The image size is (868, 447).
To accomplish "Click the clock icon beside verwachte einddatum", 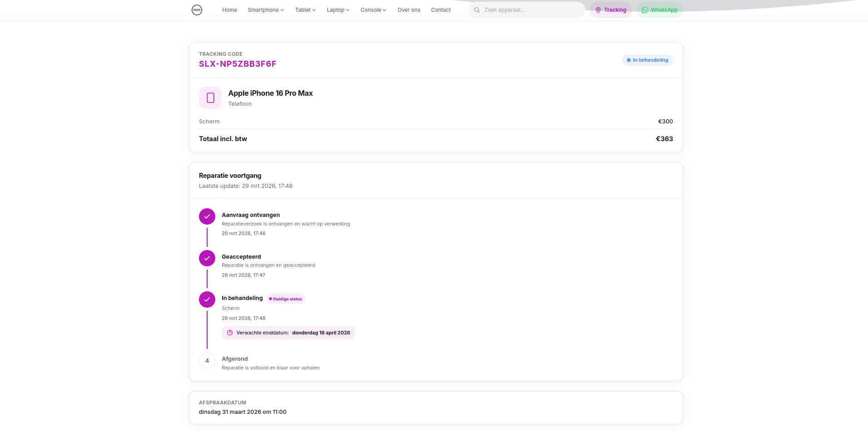I will (229, 333).
